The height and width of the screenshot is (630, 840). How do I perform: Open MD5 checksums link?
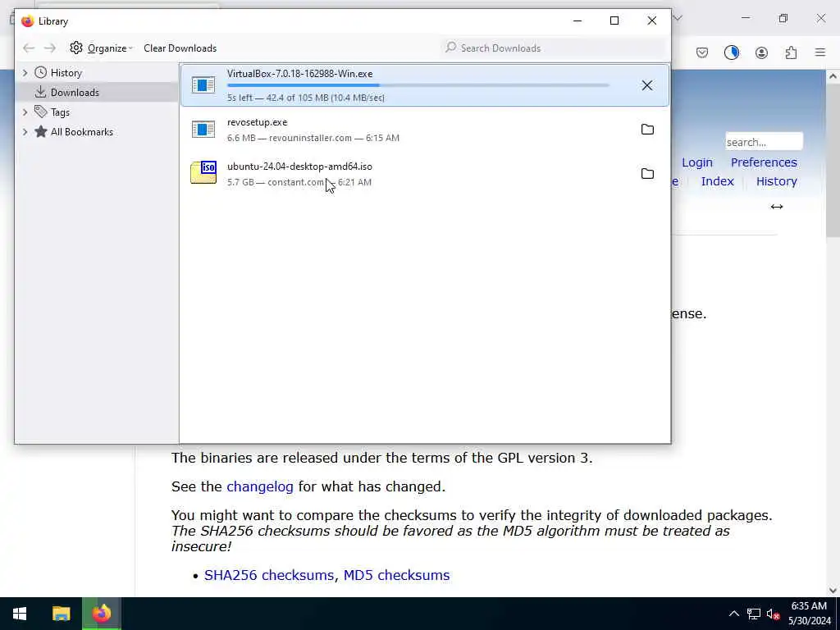coord(396,575)
